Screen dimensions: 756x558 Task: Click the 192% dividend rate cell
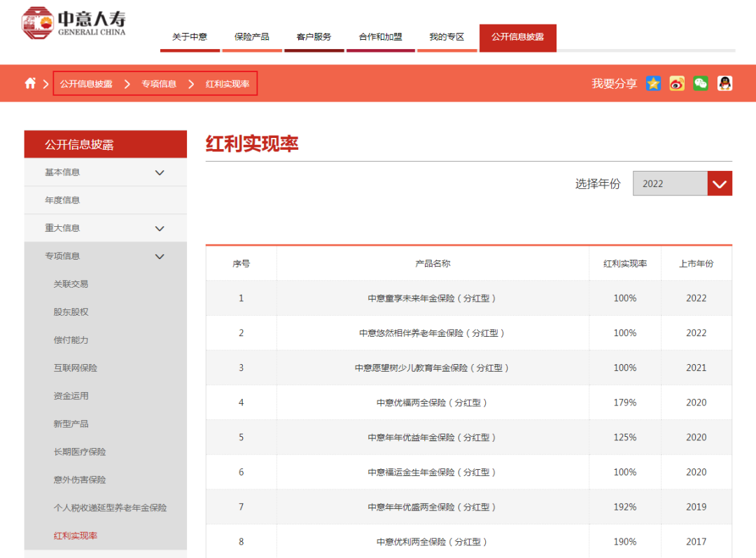point(625,507)
